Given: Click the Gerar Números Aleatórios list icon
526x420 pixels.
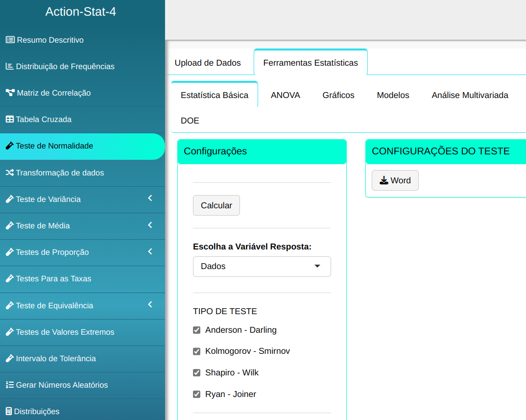Looking at the screenshot, I should [x=9, y=385].
